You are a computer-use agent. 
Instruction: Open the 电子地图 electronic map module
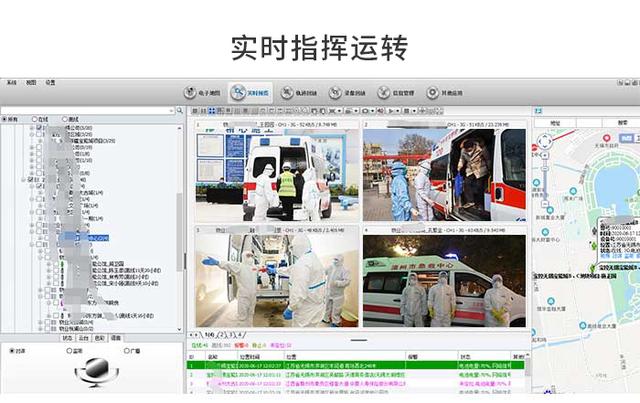(x=200, y=93)
